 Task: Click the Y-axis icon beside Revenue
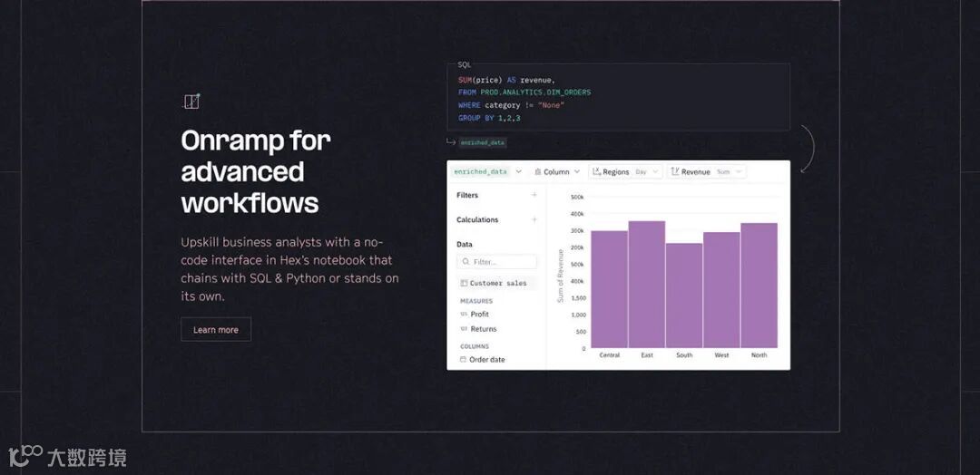pyautogui.click(x=675, y=171)
